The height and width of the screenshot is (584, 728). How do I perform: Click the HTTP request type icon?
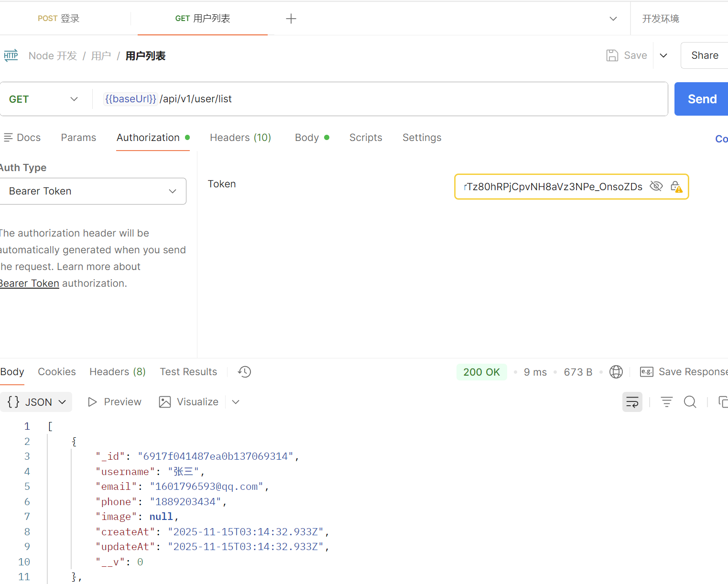11,55
